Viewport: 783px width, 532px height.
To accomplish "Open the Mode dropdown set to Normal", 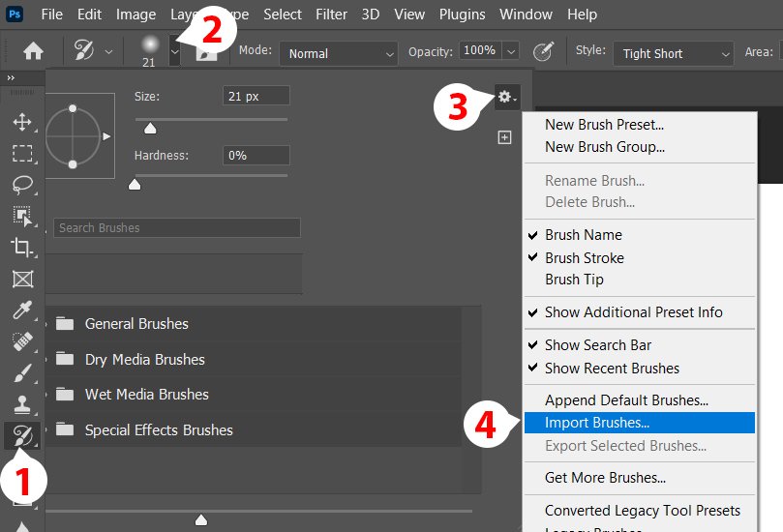I will coord(339,53).
